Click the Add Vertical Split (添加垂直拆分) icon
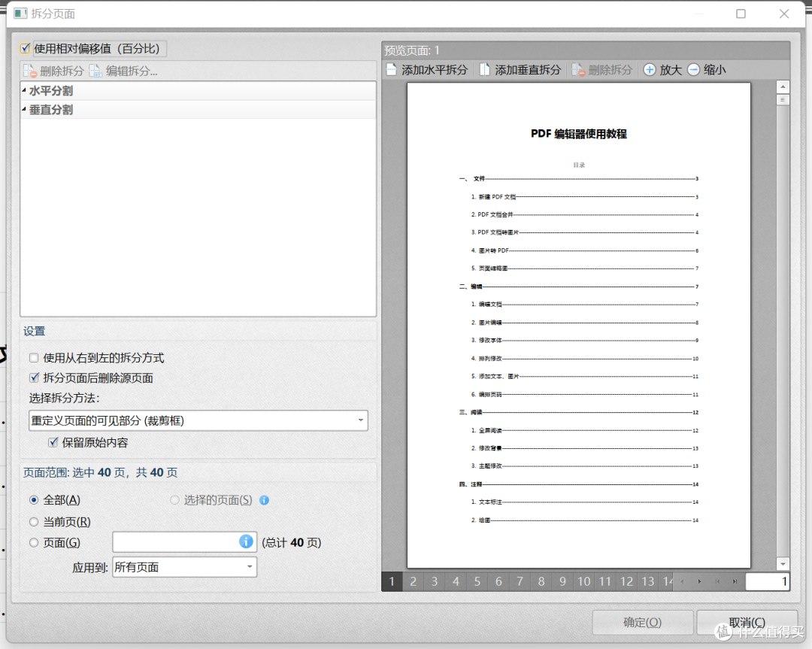Screen dimensions: 812x649 (x=484, y=69)
